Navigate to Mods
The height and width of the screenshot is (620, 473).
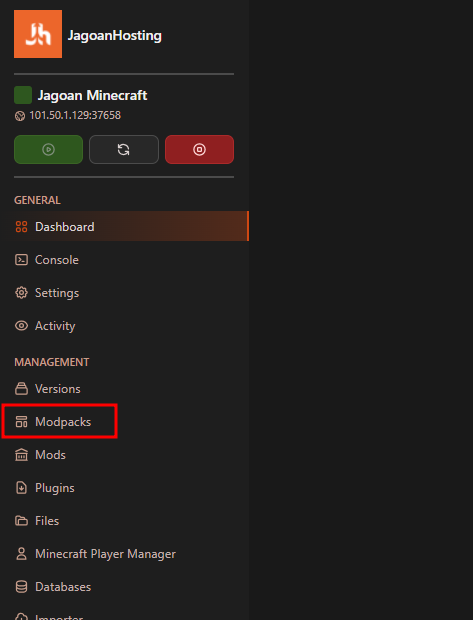[x=50, y=455]
